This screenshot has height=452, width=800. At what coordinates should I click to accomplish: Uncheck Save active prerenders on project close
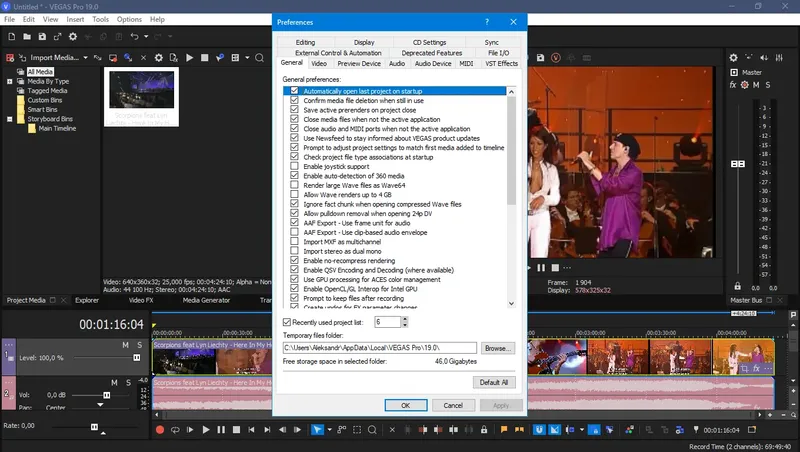tap(294, 110)
